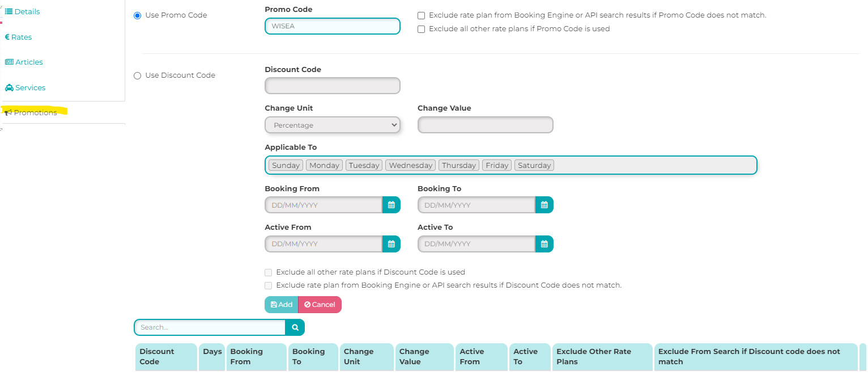Click the Thursday day tag
This screenshot has width=868, height=375.
pyautogui.click(x=459, y=165)
